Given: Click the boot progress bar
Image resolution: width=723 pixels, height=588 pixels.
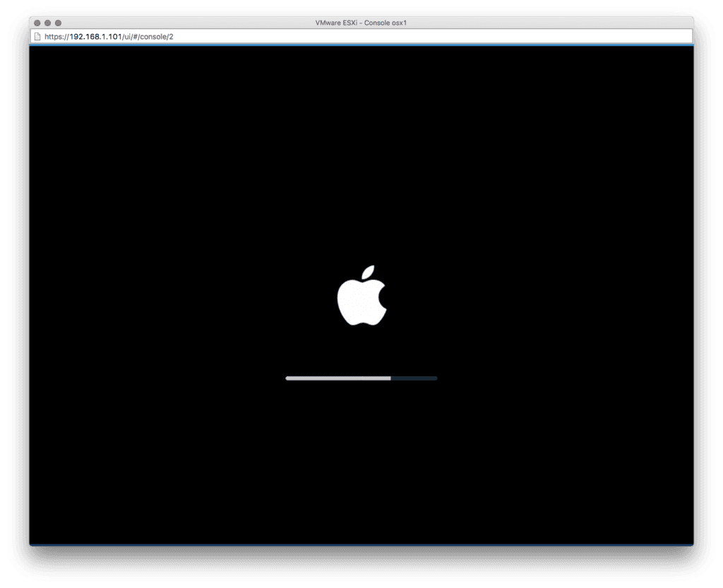Looking at the screenshot, I should pyautogui.click(x=361, y=378).
